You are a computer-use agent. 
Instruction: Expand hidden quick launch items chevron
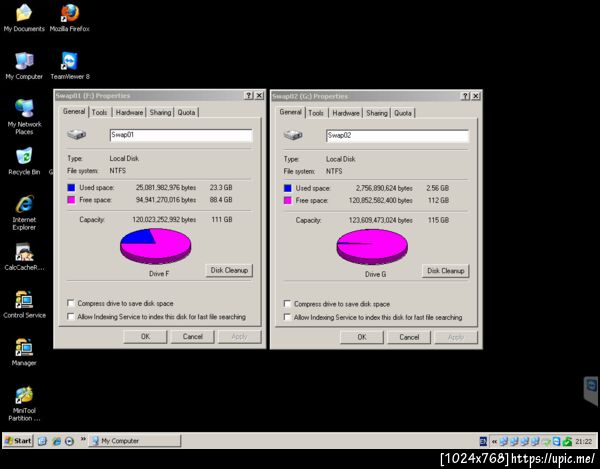pos(83,440)
